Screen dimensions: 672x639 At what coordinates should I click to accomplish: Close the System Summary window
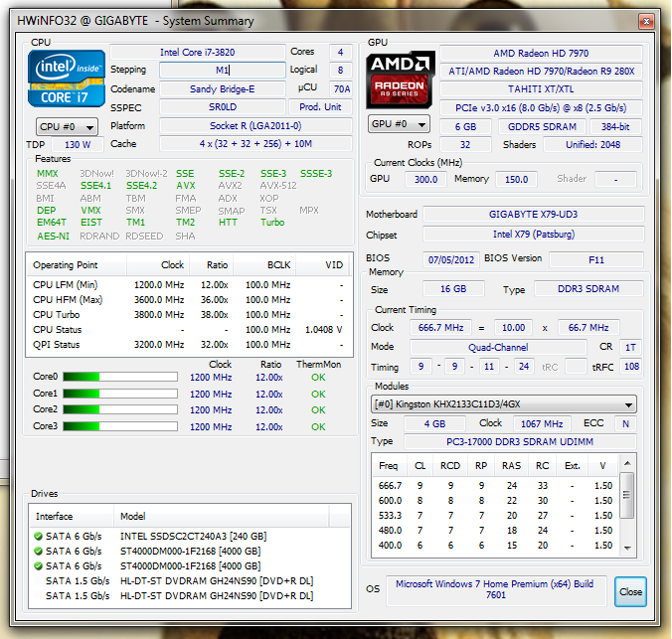point(646,21)
